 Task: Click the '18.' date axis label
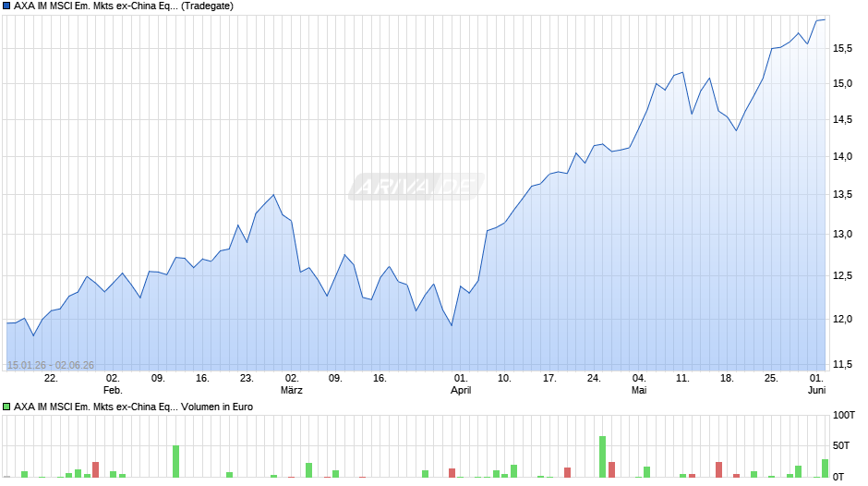pyautogui.click(x=727, y=379)
